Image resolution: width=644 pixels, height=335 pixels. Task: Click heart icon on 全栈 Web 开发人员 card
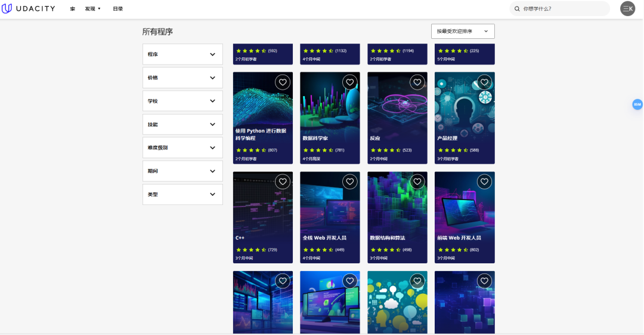pos(350,182)
